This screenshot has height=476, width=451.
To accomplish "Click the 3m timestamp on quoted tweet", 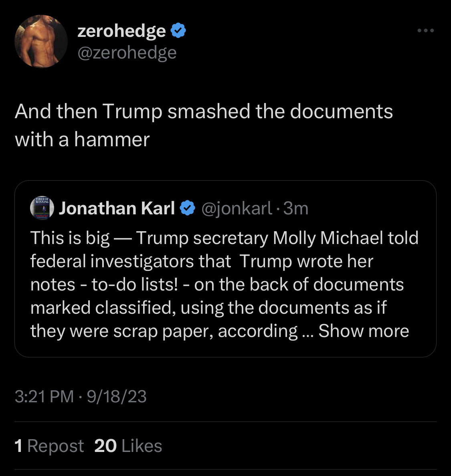I will [x=296, y=208].
